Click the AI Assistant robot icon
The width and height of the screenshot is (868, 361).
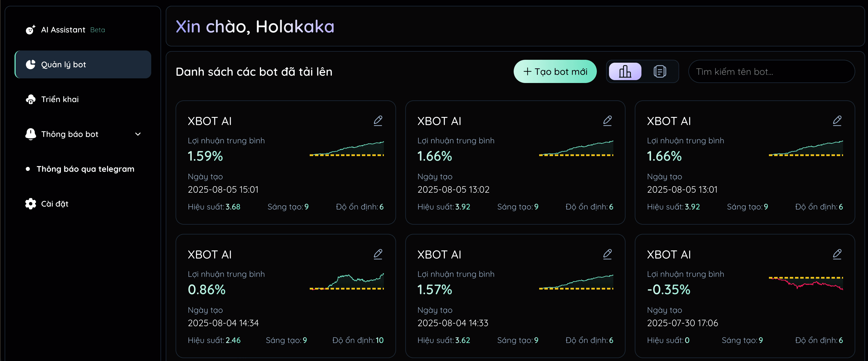point(30,30)
